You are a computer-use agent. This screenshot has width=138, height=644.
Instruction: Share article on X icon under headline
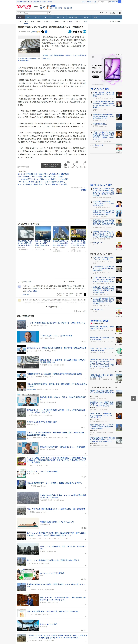pos(43,32)
